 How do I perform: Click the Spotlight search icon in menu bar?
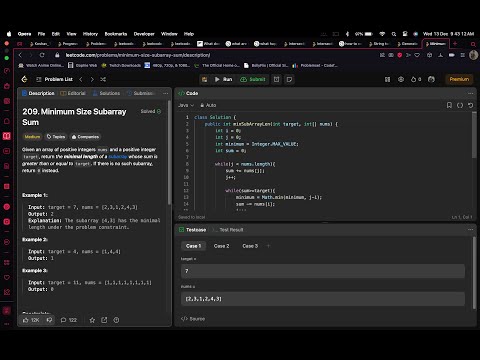[x=394, y=34]
